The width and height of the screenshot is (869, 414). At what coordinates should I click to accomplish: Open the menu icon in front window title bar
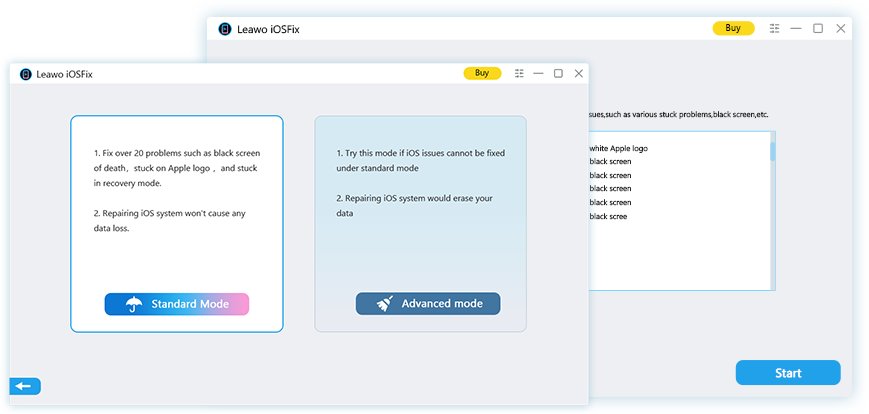[519, 73]
